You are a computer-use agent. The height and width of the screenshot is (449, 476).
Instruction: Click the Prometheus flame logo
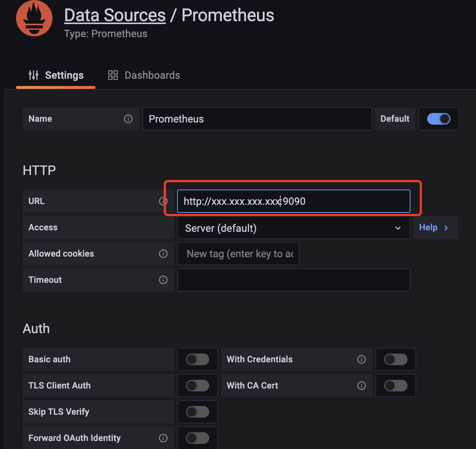point(34,18)
